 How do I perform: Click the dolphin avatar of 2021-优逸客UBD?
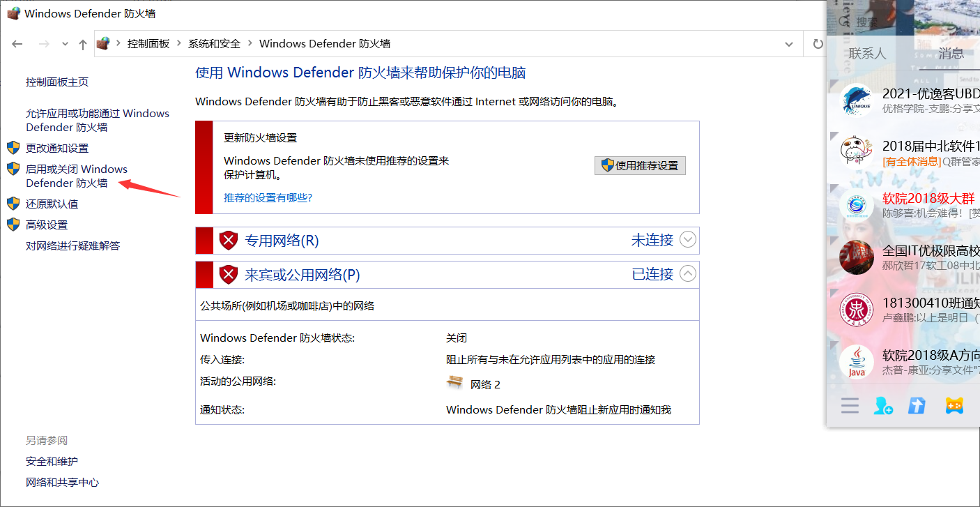857,100
